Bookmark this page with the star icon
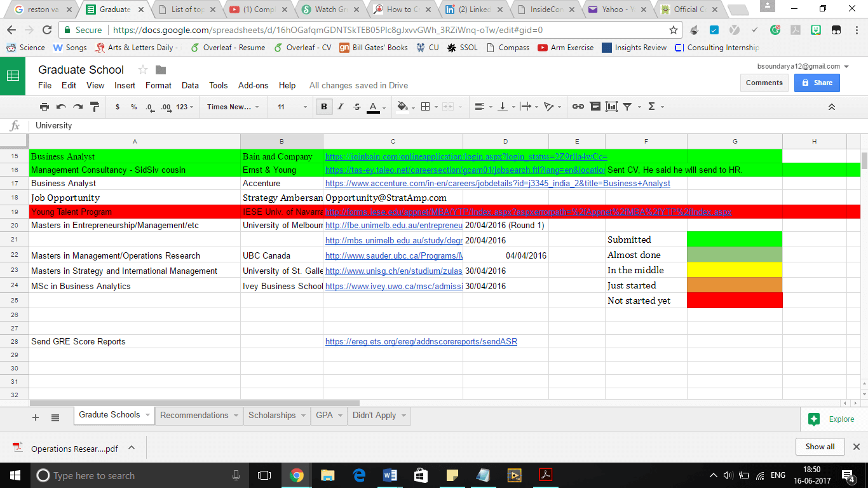Viewport: 868px width, 488px height. [x=674, y=30]
